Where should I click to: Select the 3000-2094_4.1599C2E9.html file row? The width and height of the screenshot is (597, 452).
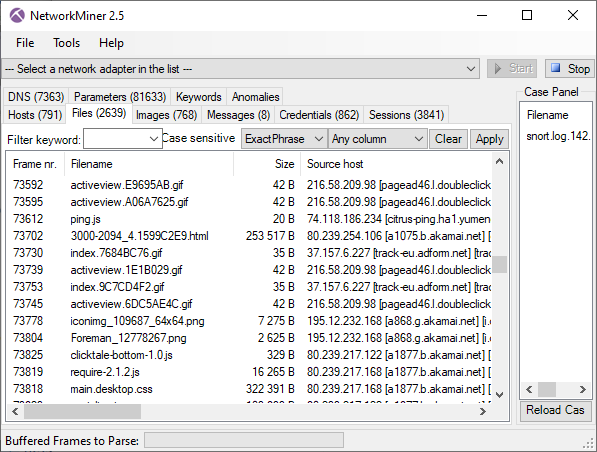click(249, 236)
